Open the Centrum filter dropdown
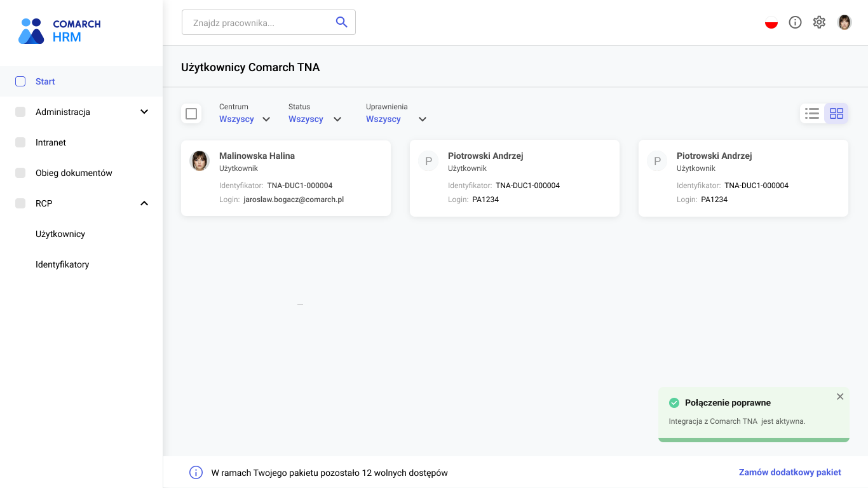Screen dimensions: 868x488 click(245, 114)
